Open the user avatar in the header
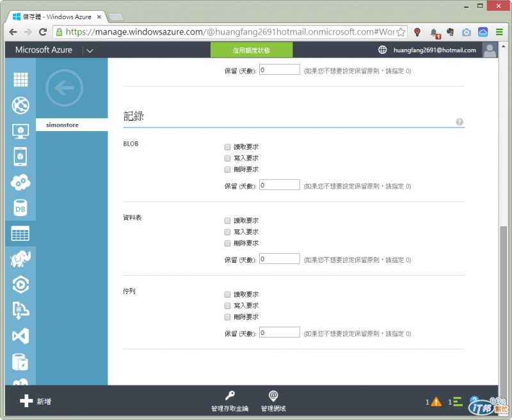 pyautogui.click(x=490, y=50)
